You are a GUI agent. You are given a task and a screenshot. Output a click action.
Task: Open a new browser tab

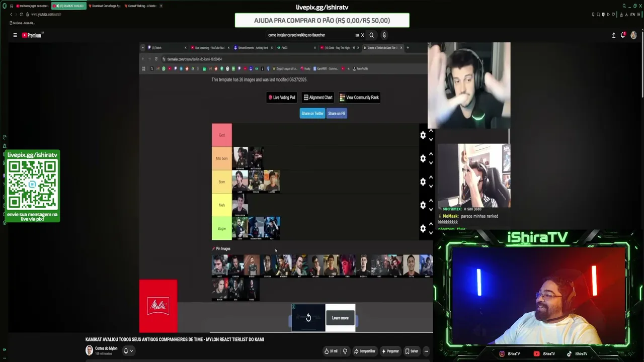[x=161, y=6]
